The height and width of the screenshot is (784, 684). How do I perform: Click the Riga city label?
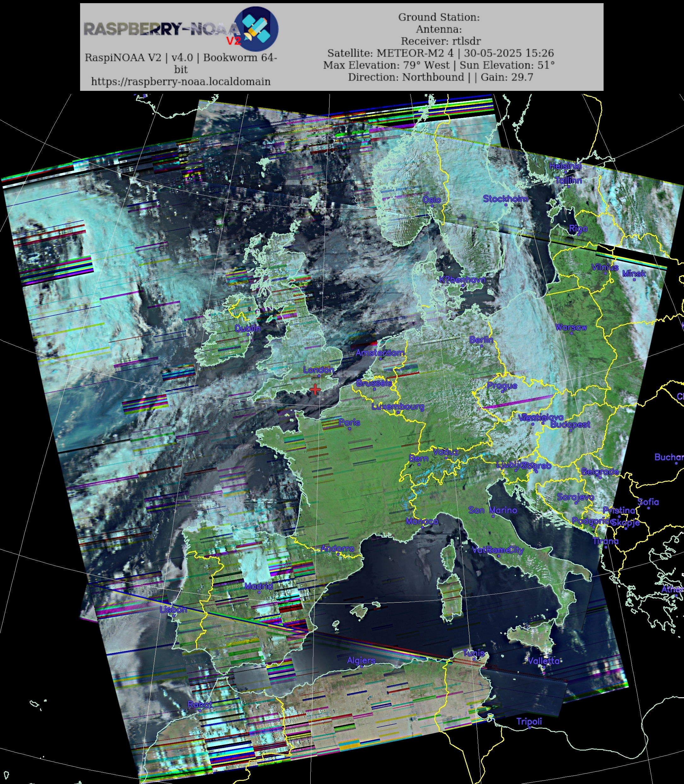[578, 228]
